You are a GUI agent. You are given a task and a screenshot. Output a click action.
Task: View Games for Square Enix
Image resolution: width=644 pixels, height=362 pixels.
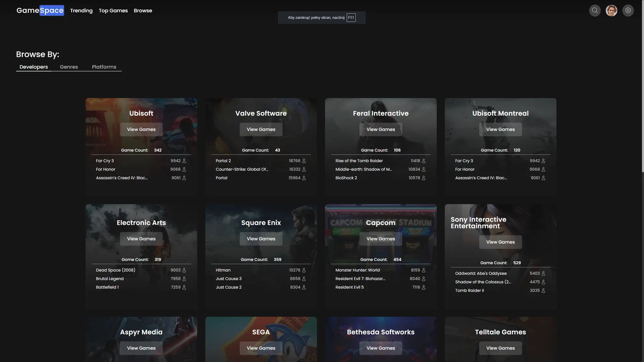[x=261, y=239]
